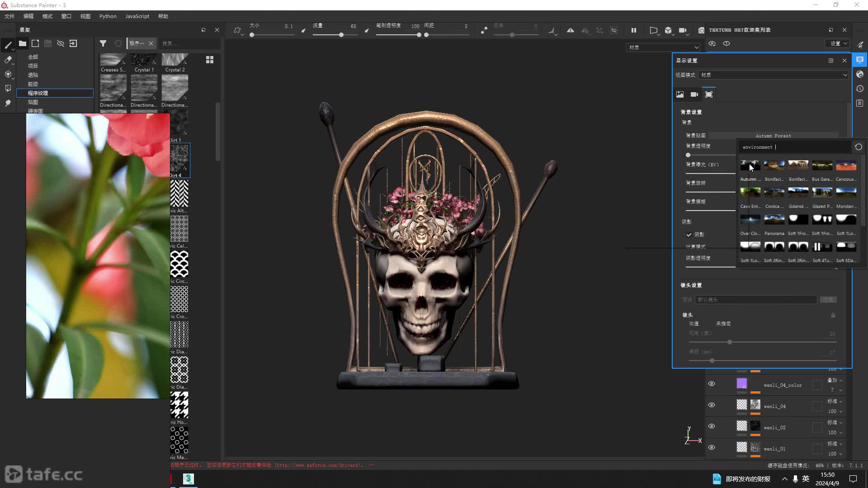Hide the wenli_01 layer
Image resolution: width=868 pixels, height=488 pixels.
(712, 447)
